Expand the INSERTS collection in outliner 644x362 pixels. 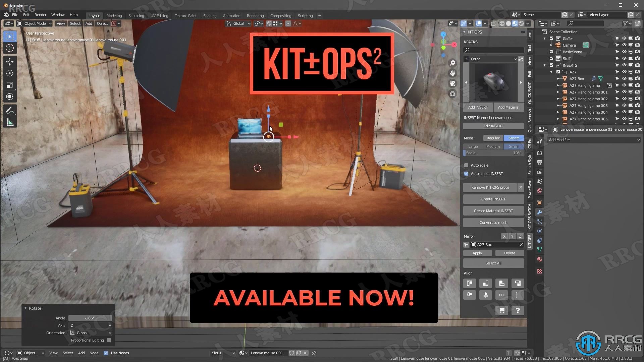coord(545,65)
